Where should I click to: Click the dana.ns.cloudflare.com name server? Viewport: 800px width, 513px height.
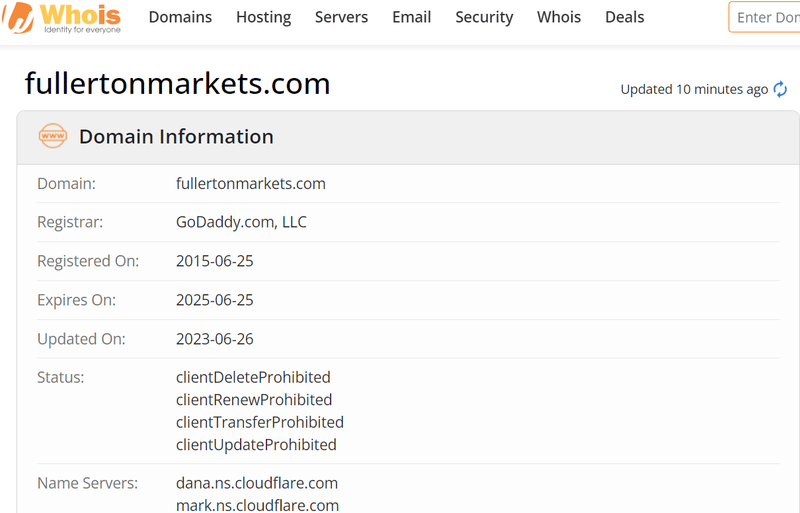tap(257, 483)
